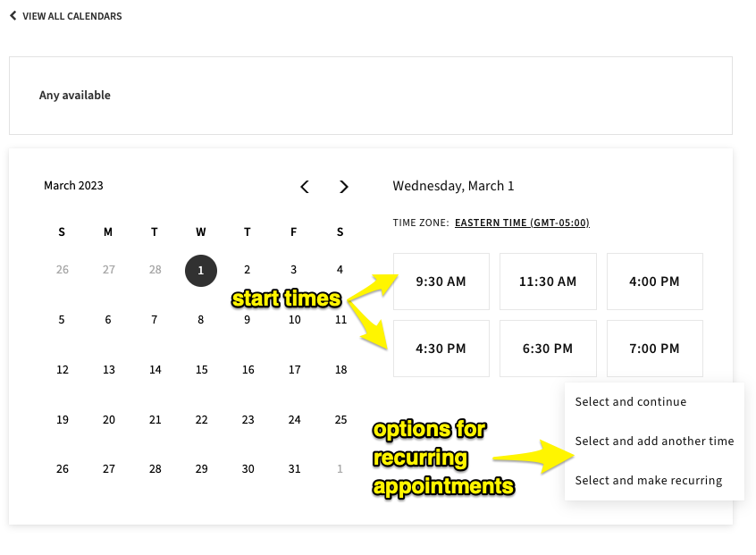
Task: Click the March 2023 month heading
Action: 73,185
